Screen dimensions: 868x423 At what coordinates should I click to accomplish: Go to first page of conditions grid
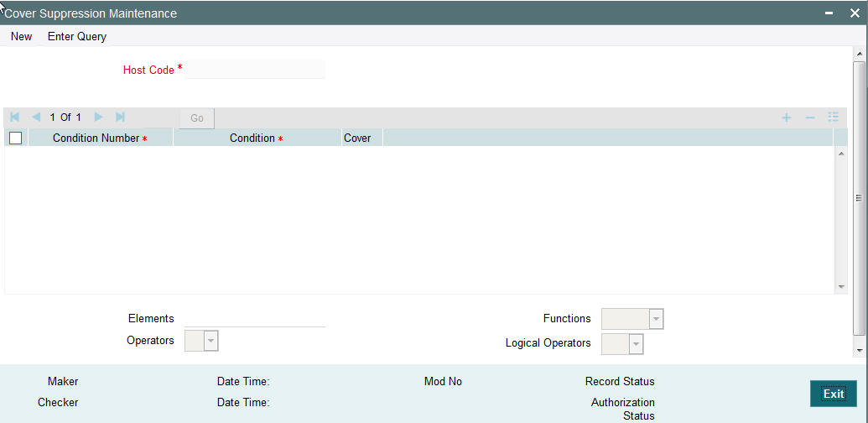click(15, 117)
